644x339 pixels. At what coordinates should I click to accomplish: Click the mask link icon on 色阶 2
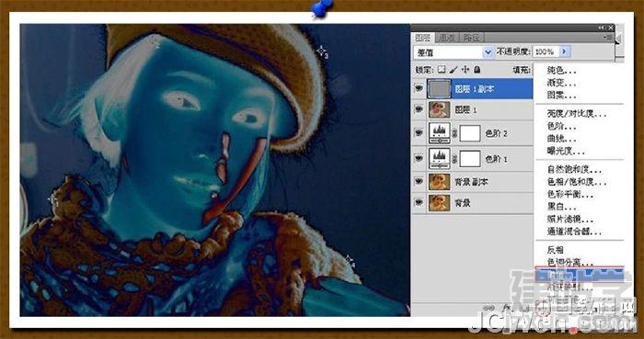(454, 133)
